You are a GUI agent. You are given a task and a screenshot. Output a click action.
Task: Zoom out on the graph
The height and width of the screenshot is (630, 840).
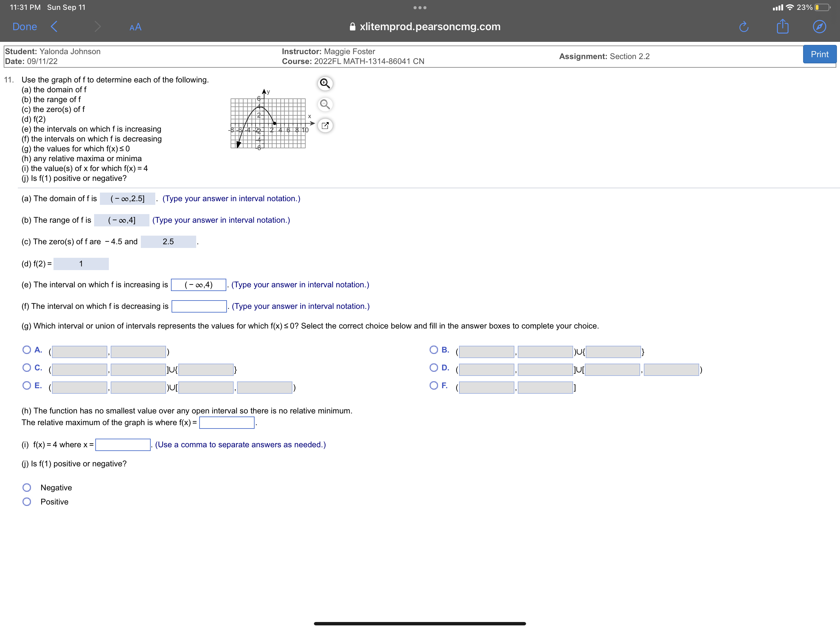click(325, 104)
